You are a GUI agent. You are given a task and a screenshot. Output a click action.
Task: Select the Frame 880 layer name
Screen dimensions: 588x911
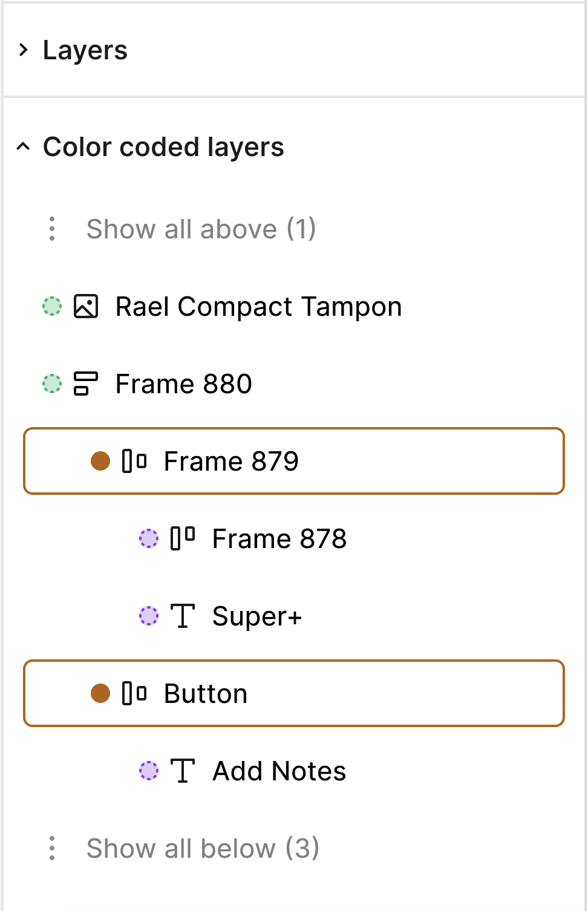(183, 384)
